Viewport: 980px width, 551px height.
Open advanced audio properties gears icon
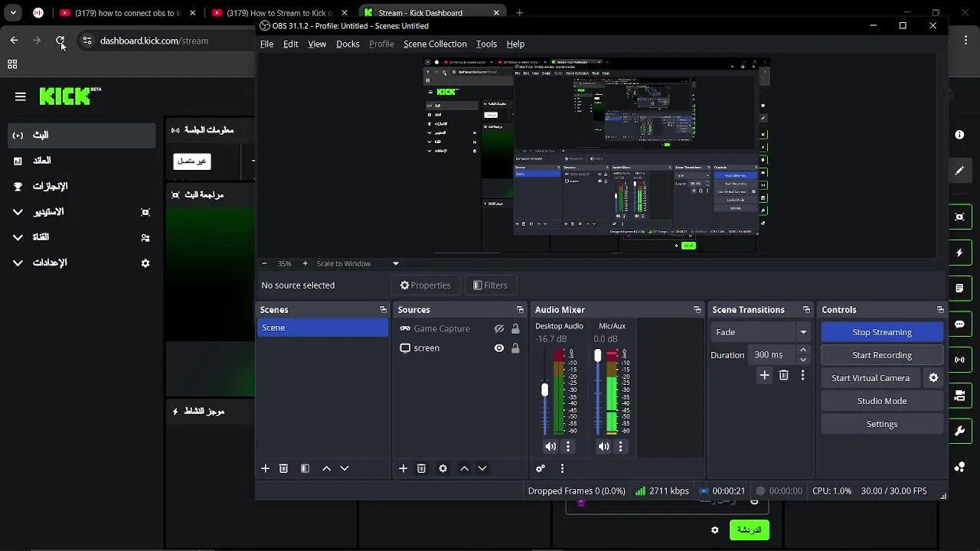[541, 468]
